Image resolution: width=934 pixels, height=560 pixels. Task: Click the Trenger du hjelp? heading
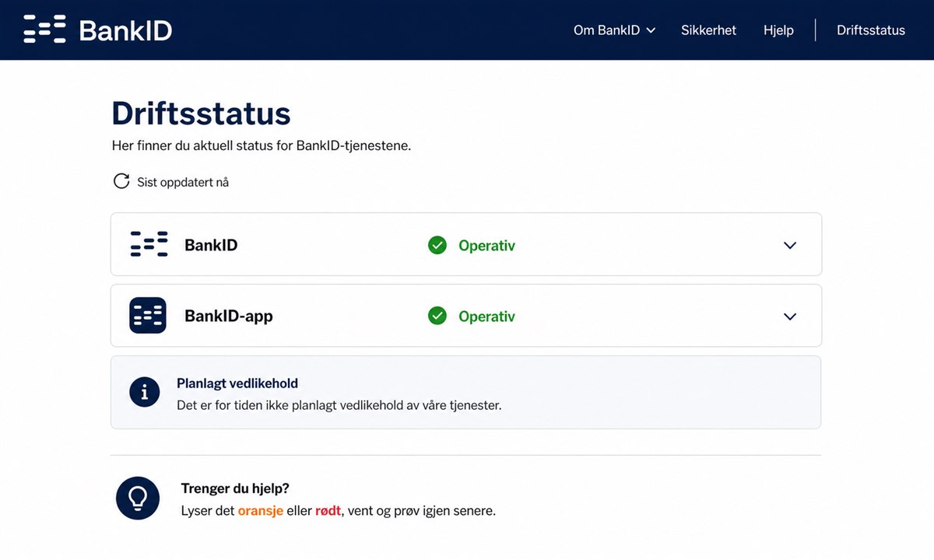click(235, 488)
